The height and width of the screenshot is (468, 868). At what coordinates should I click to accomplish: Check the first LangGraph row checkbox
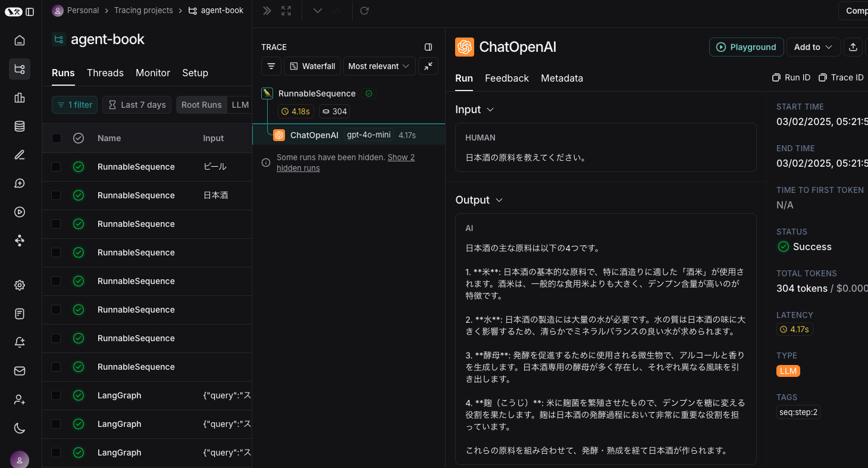[x=56, y=395]
